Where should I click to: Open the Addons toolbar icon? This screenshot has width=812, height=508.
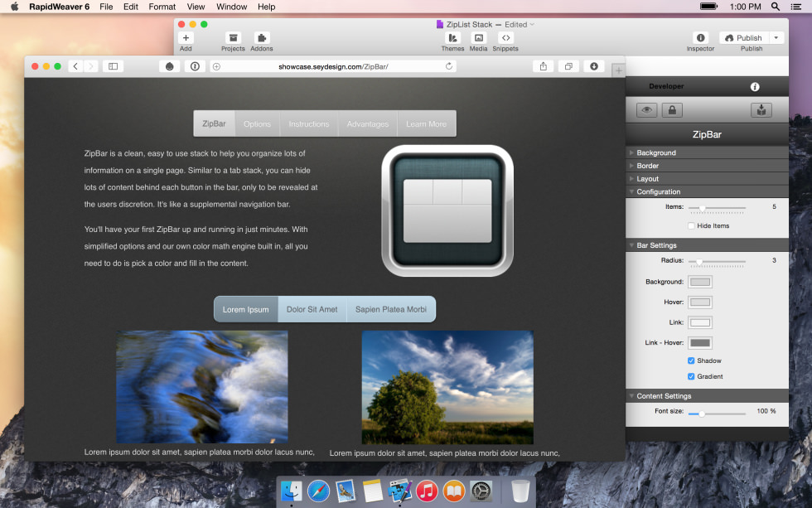tap(262, 38)
